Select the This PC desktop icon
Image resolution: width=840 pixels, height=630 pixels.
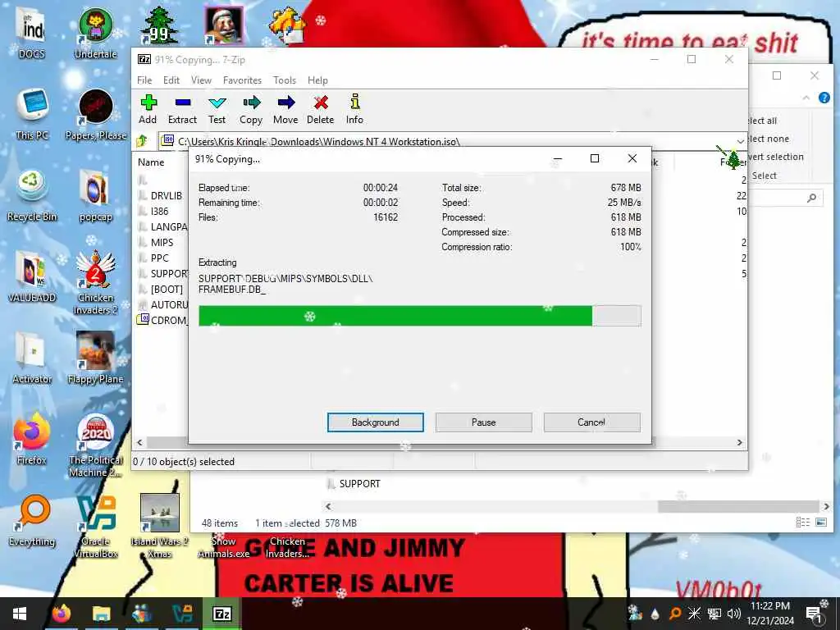click(32, 114)
